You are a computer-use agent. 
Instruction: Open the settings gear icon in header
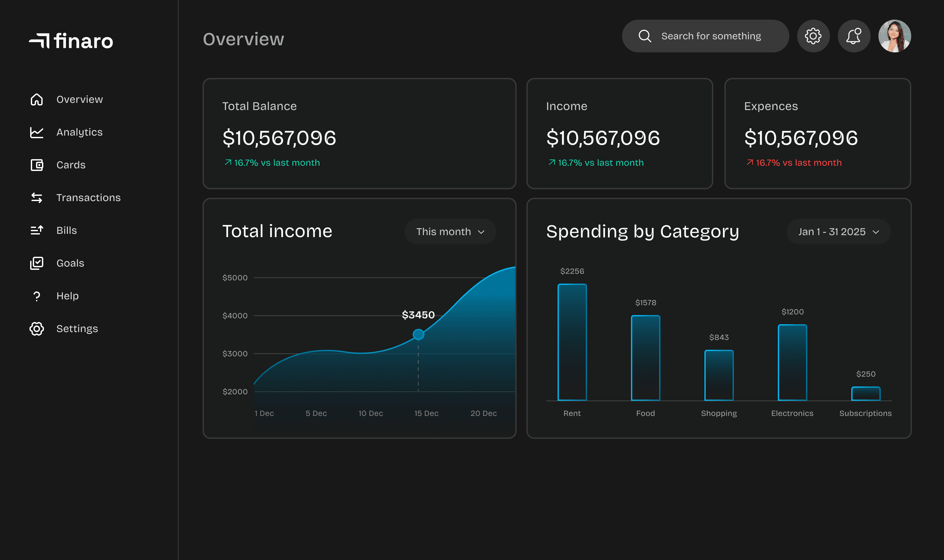pyautogui.click(x=813, y=36)
